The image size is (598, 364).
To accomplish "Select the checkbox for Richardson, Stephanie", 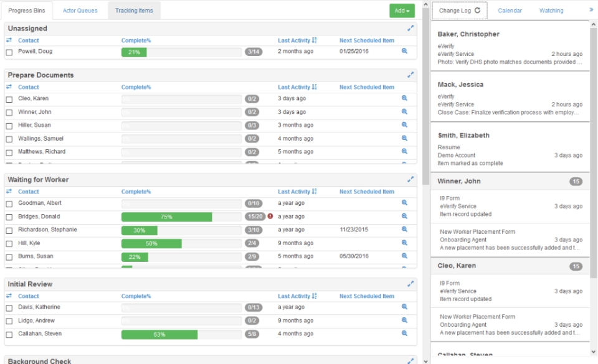I will point(9,230).
